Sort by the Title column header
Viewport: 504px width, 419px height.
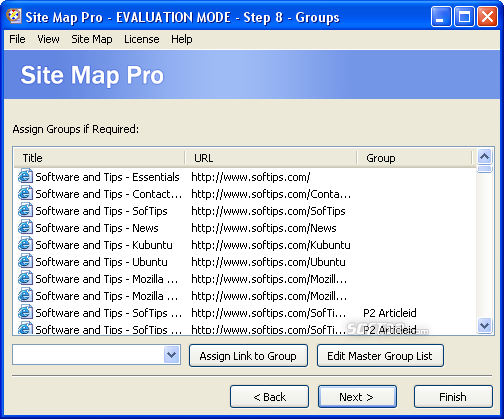click(99, 158)
